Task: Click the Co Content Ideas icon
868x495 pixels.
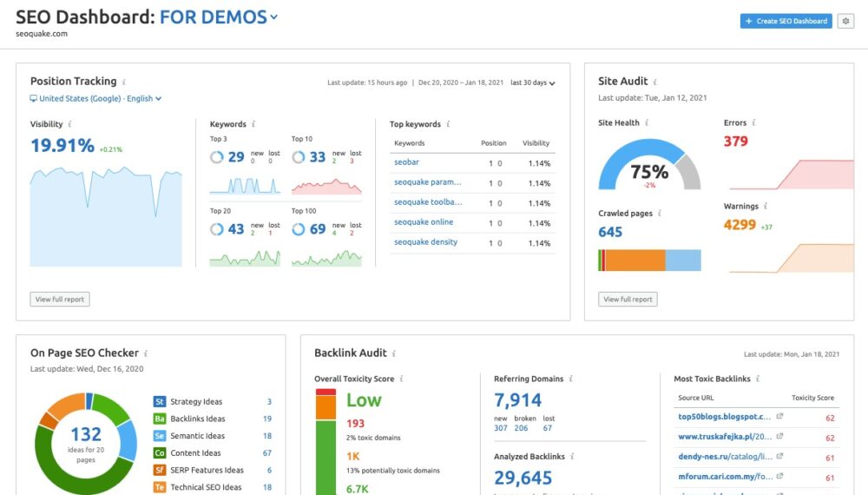Action: 160,453
